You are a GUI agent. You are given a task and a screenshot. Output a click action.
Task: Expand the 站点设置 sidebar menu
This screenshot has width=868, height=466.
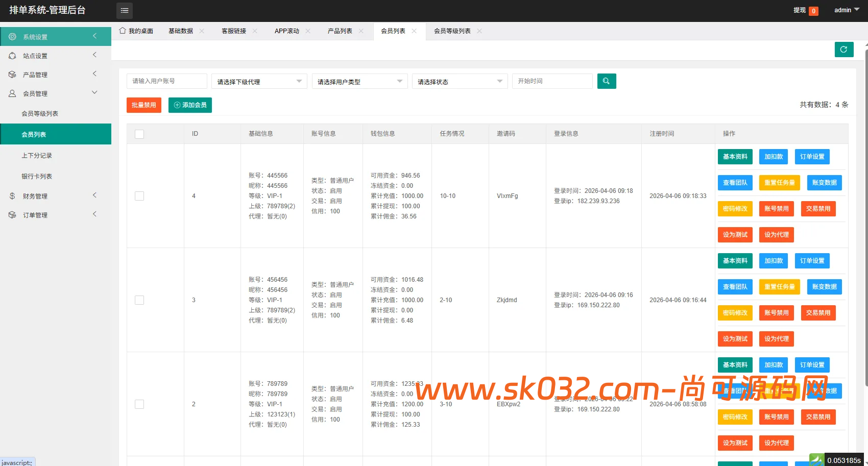[56, 56]
